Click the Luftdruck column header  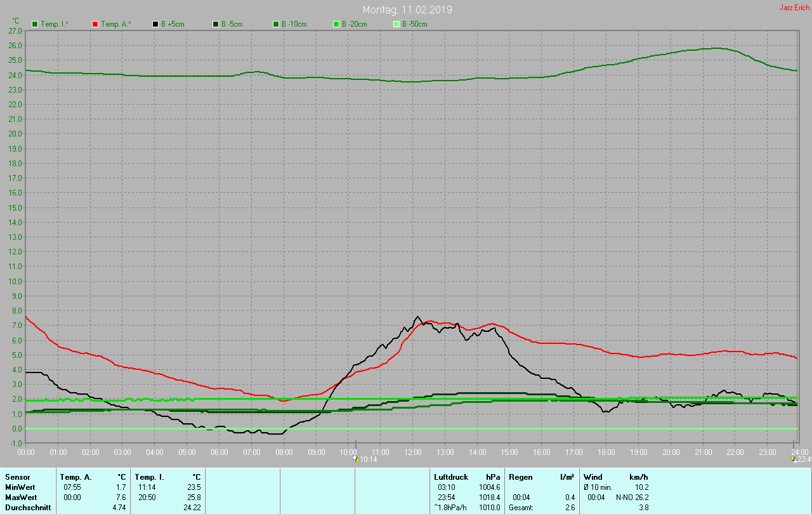tap(451, 477)
